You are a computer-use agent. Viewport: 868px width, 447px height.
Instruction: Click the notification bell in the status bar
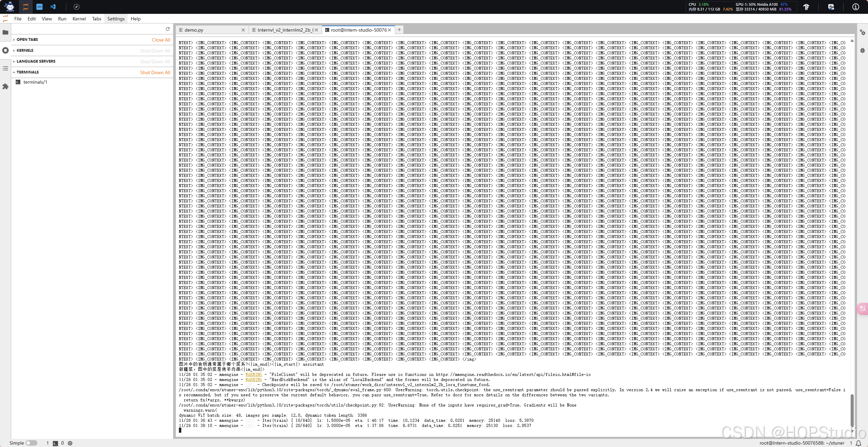tap(858, 443)
